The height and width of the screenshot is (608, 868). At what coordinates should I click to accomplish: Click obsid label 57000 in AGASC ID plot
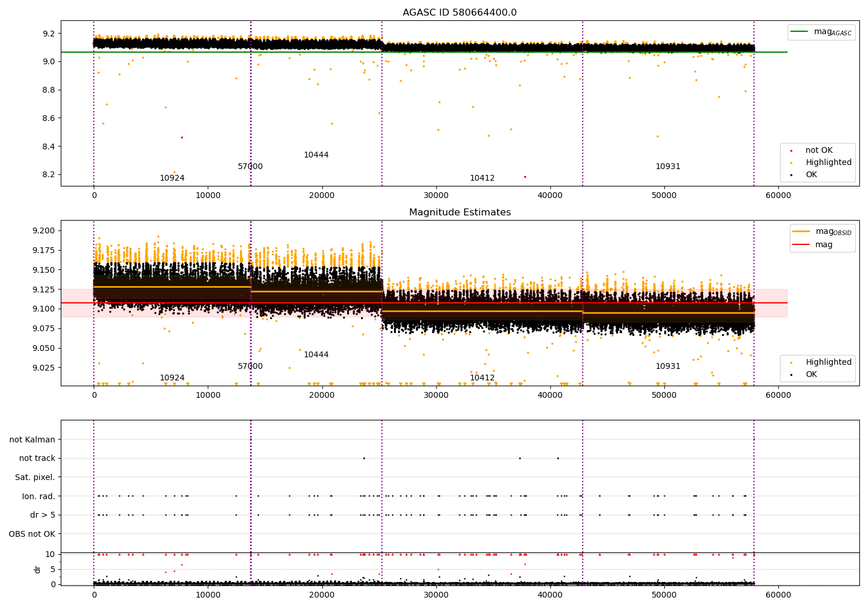250,167
